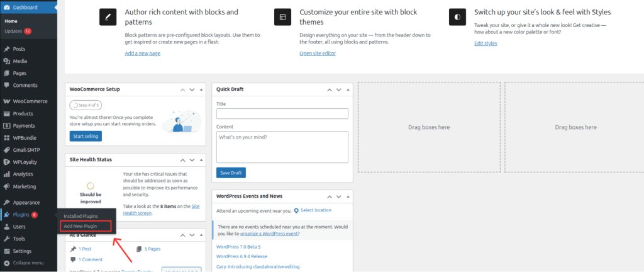Follow the Add a new page link
The width and height of the screenshot is (644, 272).
pos(143,54)
